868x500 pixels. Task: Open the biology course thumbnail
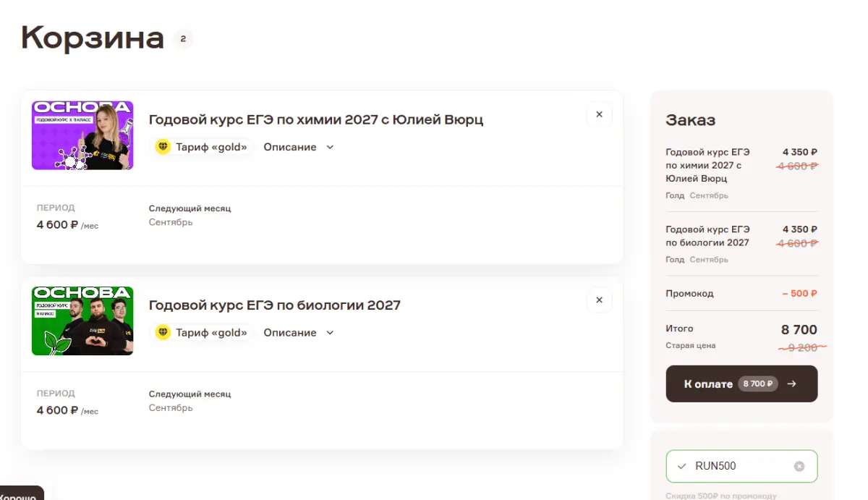tap(82, 321)
